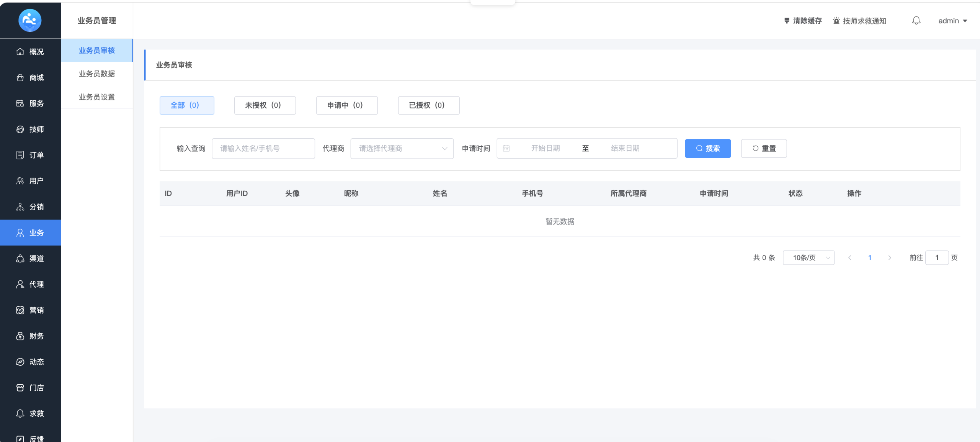Click the calendar icon in date range

tap(506, 149)
